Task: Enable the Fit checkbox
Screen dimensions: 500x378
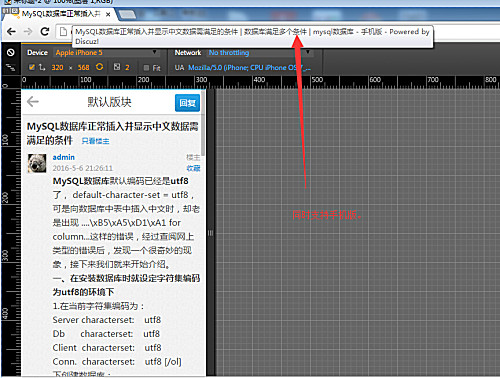Action: [x=146, y=68]
